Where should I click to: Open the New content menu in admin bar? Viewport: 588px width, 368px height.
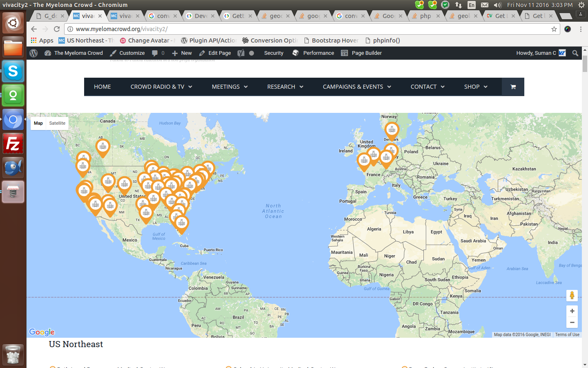[x=182, y=53]
